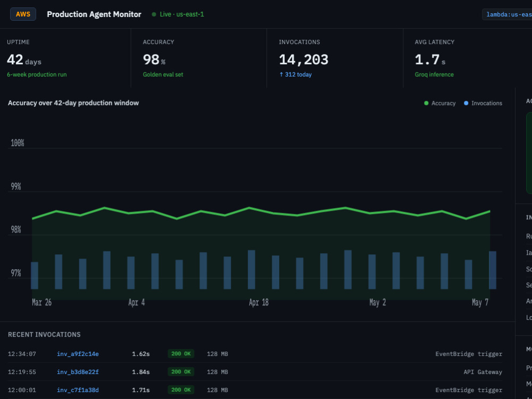Viewport: 532px width, 399px height.
Task: Click the UPTIME card label
Action: point(18,42)
